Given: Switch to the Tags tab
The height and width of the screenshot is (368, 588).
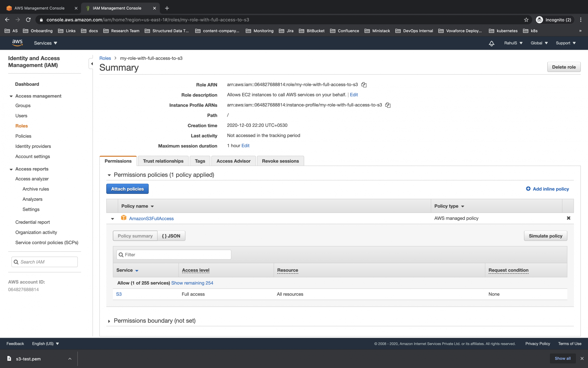Looking at the screenshot, I should (x=200, y=161).
